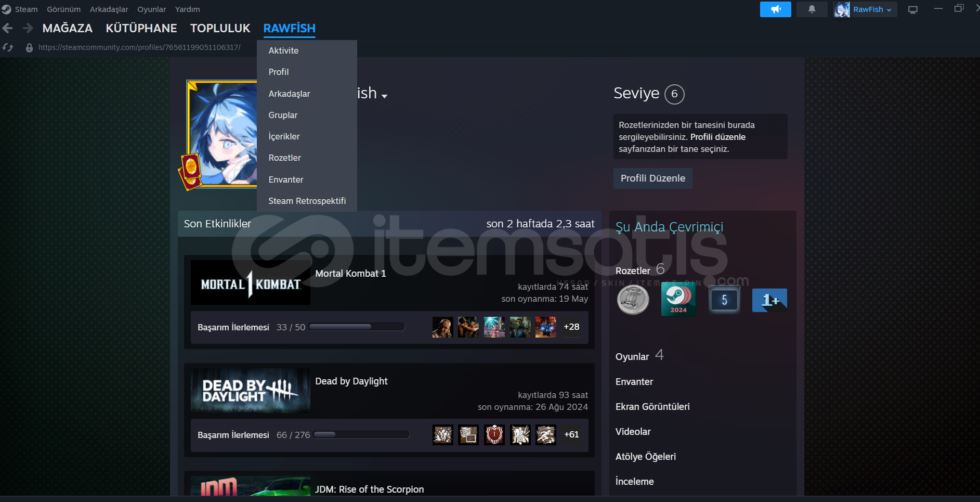Screen dimensions: 980x502
Task: Click first Mortal Kombat 1 achievement icon
Action: tap(443, 327)
